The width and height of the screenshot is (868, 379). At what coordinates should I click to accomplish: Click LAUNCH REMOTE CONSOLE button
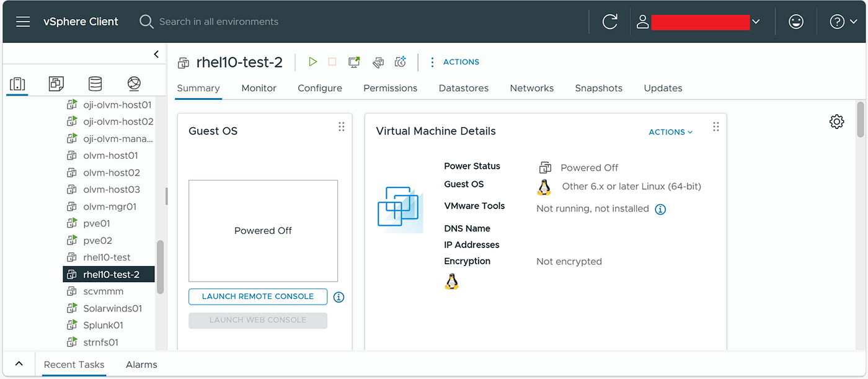258,297
